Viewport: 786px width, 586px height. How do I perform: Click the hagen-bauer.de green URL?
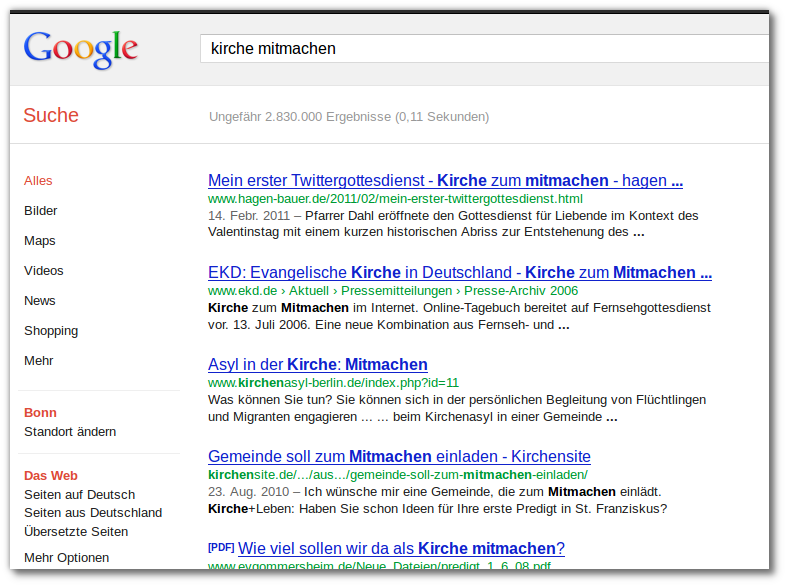[396, 199]
